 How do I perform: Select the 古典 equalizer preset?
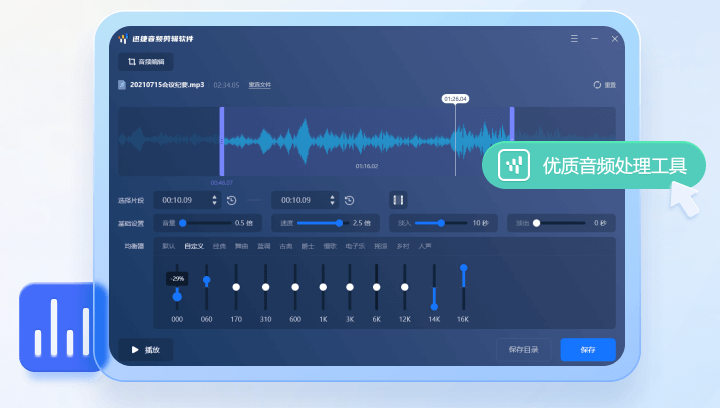[286, 245]
